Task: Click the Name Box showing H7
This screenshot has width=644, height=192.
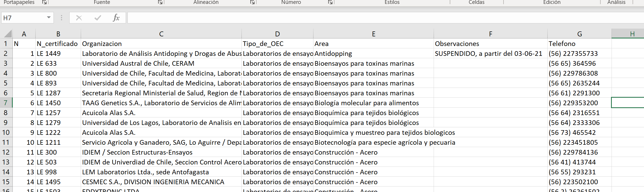Action: coord(24,18)
